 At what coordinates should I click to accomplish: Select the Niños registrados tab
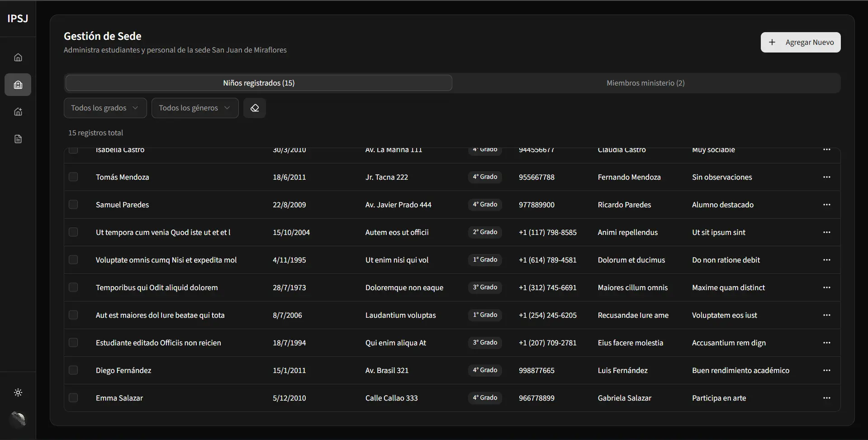coord(259,83)
